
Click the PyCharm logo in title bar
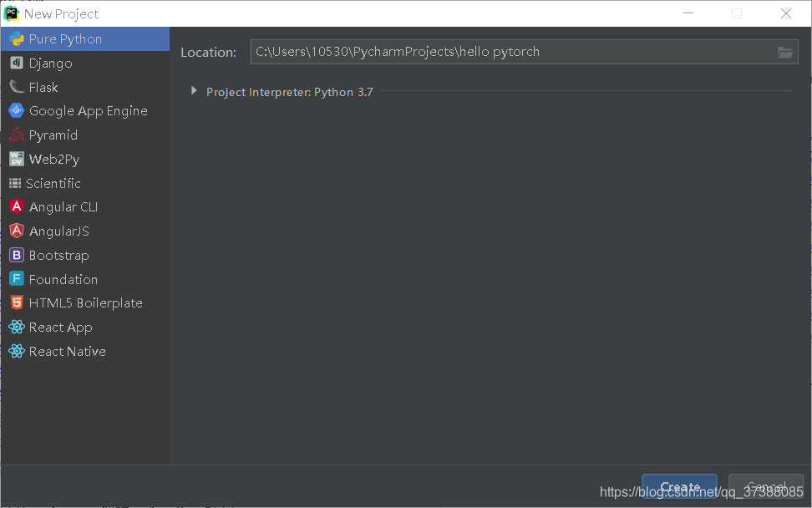12,13
